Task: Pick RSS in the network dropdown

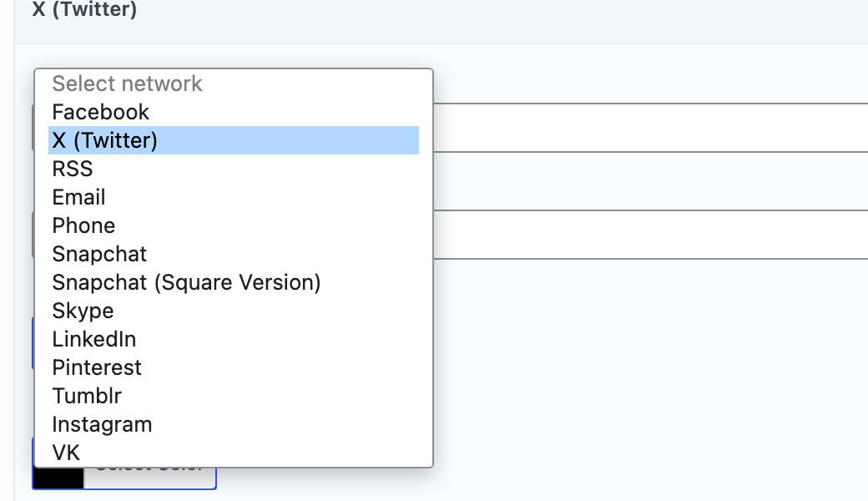Action: (x=233, y=169)
